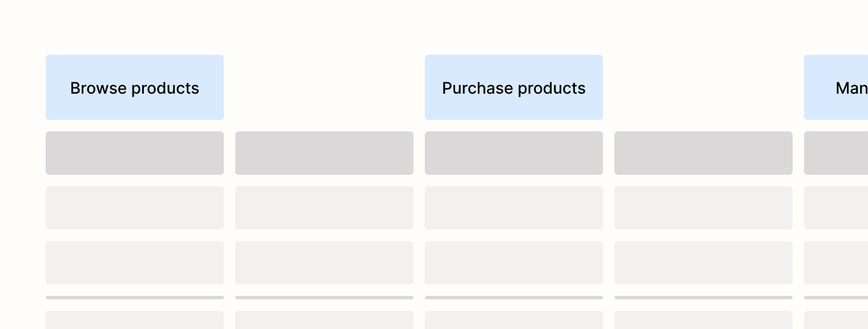The height and width of the screenshot is (329, 868).
Task: Click first light gray card in the column between Browse and Purchase
Action: click(324, 208)
